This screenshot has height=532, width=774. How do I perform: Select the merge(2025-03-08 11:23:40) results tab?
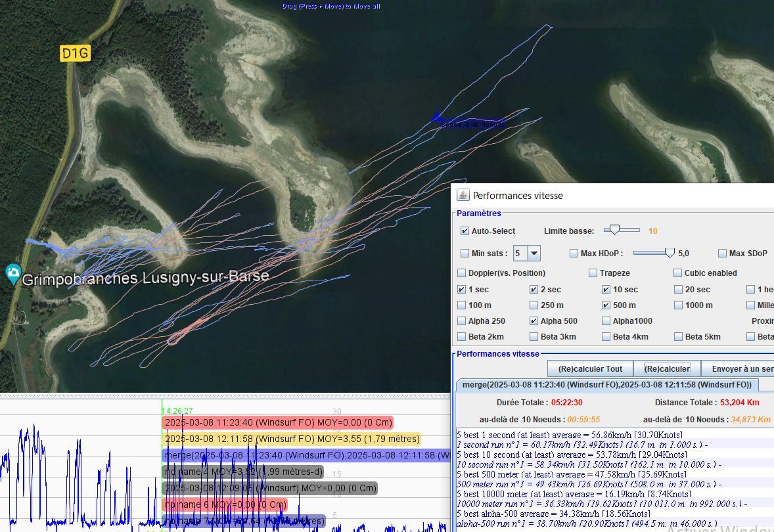606,385
